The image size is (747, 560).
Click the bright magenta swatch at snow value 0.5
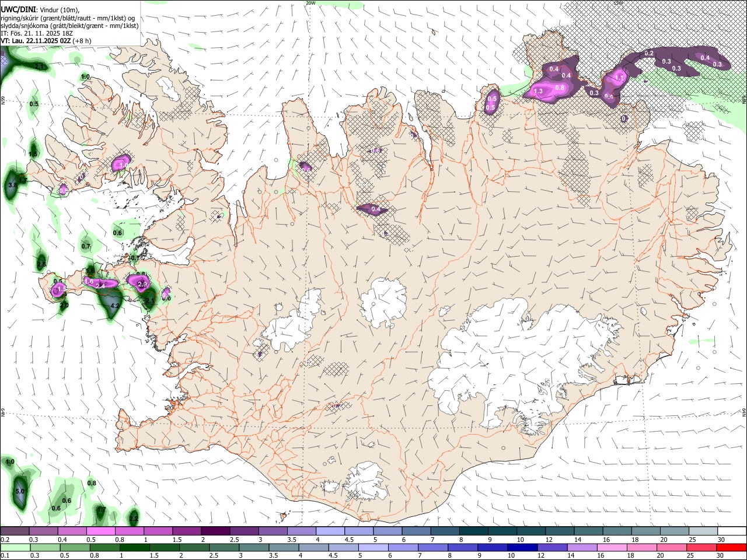(100, 531)
